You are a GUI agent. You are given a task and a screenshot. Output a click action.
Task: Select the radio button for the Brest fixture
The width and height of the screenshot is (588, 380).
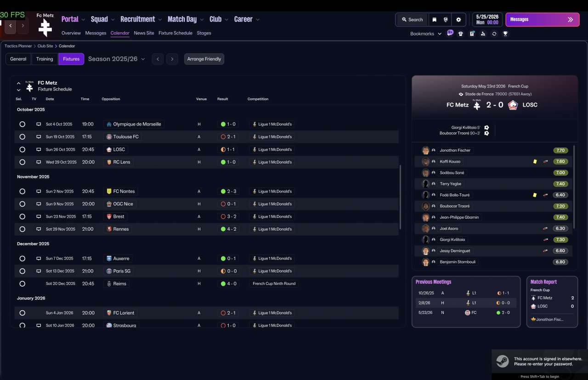(x=22, y=216)
